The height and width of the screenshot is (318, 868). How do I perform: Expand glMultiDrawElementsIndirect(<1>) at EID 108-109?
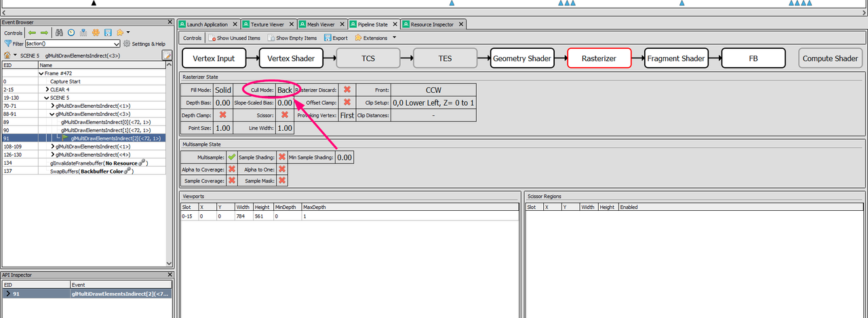(53, 146)
